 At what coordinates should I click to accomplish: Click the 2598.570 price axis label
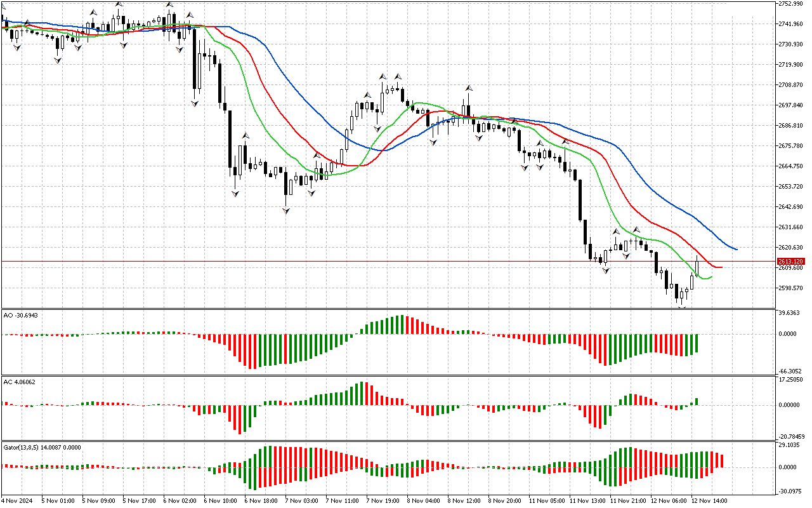coord(791,288)
